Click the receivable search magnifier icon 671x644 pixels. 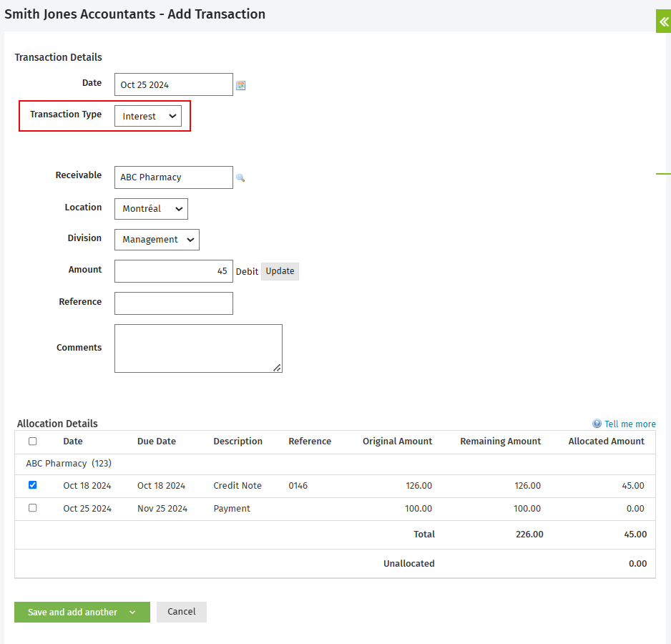[x=240, y=177]
